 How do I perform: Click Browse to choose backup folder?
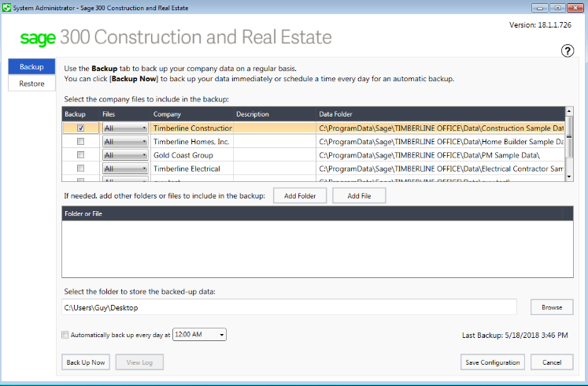click(552, 307)
